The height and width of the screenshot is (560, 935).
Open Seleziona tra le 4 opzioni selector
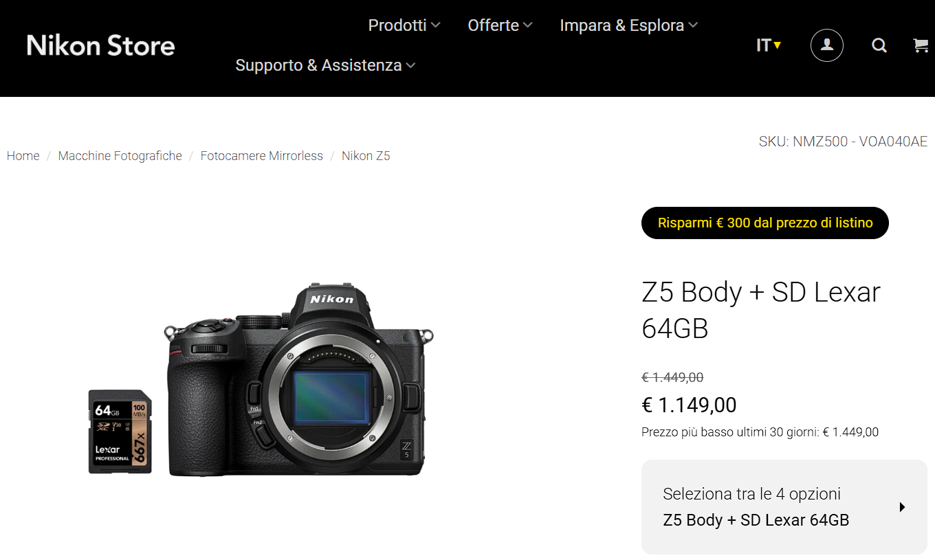click(x=784, y=507)
